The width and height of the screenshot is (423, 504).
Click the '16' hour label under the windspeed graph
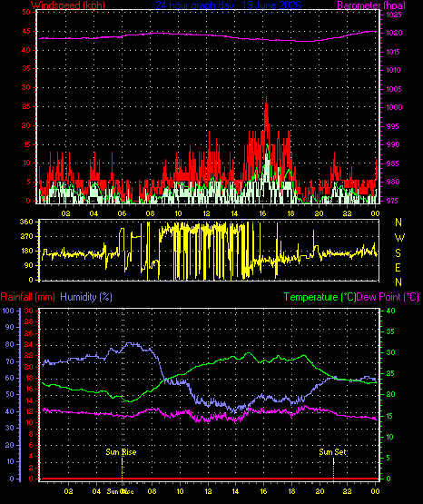click(x=262, y=213)
